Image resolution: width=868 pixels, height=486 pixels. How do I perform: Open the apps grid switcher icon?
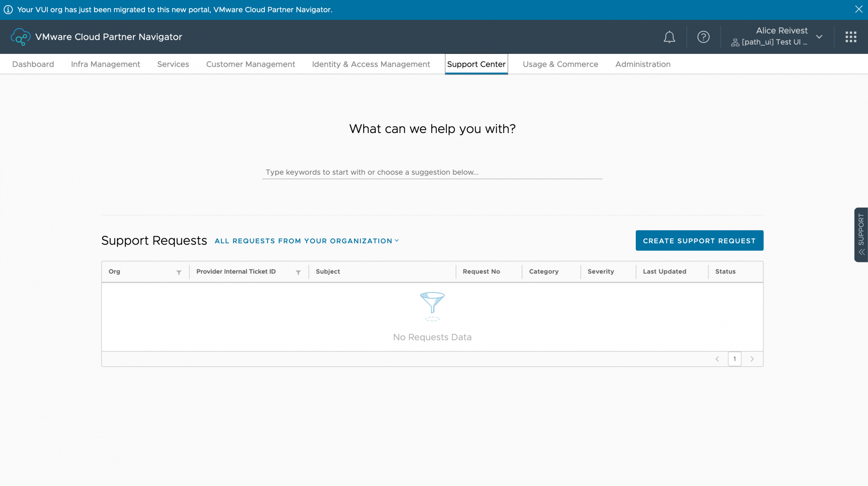coord(851,37)
